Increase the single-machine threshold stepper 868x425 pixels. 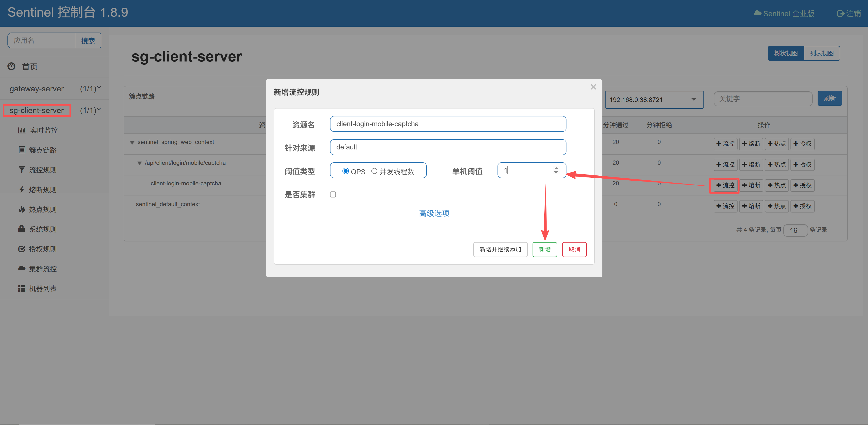[x=556, y=168]
